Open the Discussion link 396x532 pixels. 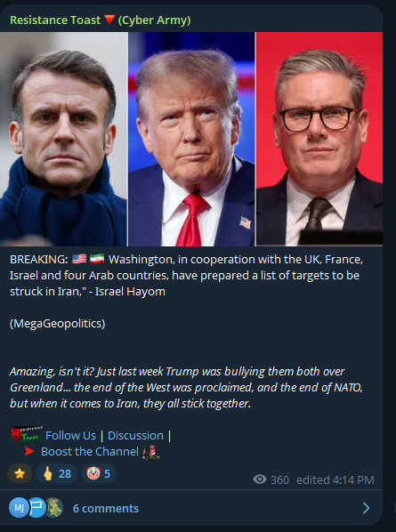tap(135, 435)
